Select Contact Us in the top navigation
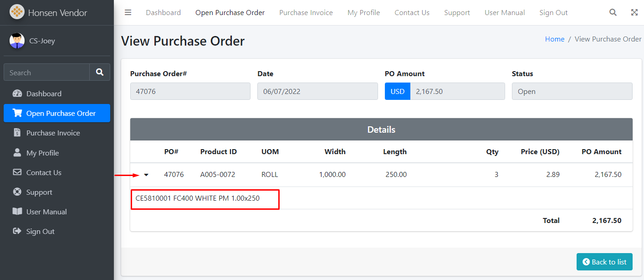Image resolution: width=644 pixels, height=280 pixels. pyautogui.click(x=412, y=13)
